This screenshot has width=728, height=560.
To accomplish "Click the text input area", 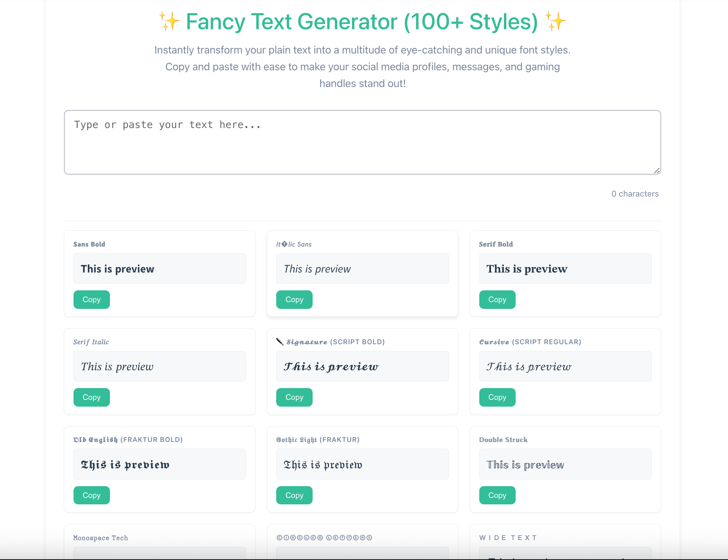I will (362, 142).
